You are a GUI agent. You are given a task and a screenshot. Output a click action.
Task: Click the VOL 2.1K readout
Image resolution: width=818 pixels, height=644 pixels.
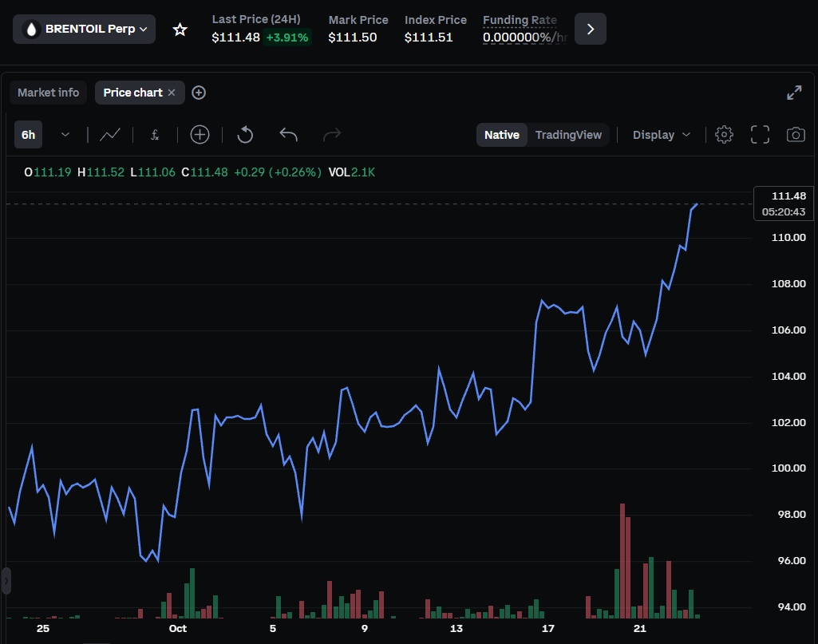352,172
